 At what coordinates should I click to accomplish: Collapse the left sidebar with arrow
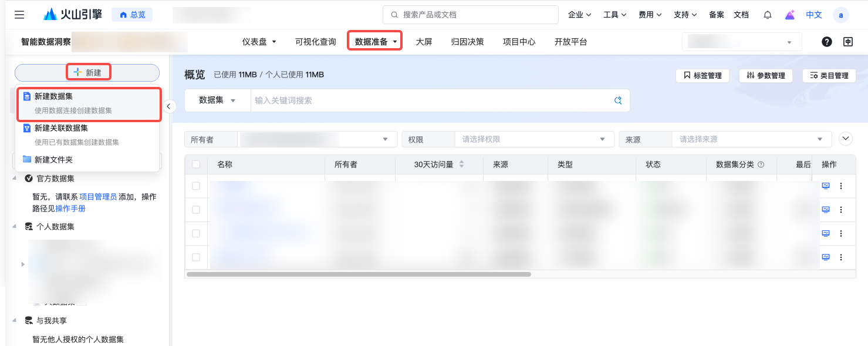[168, 106]
